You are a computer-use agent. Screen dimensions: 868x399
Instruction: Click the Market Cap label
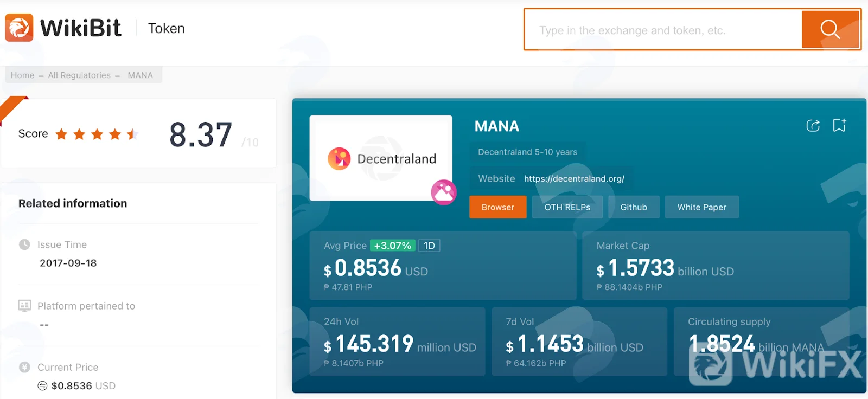pyautogui.click(x=623, y=246)
